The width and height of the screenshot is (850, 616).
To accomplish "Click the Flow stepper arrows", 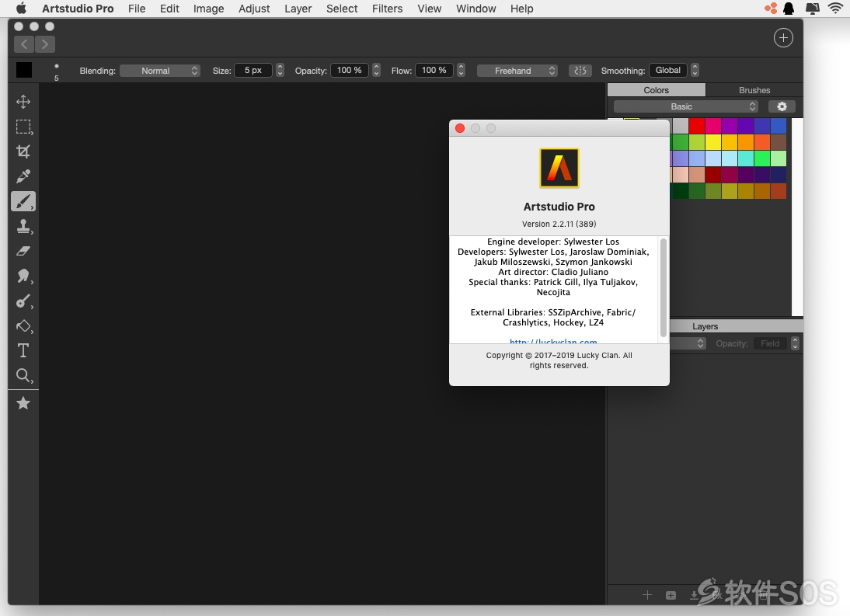I will [x=461, y=71].
